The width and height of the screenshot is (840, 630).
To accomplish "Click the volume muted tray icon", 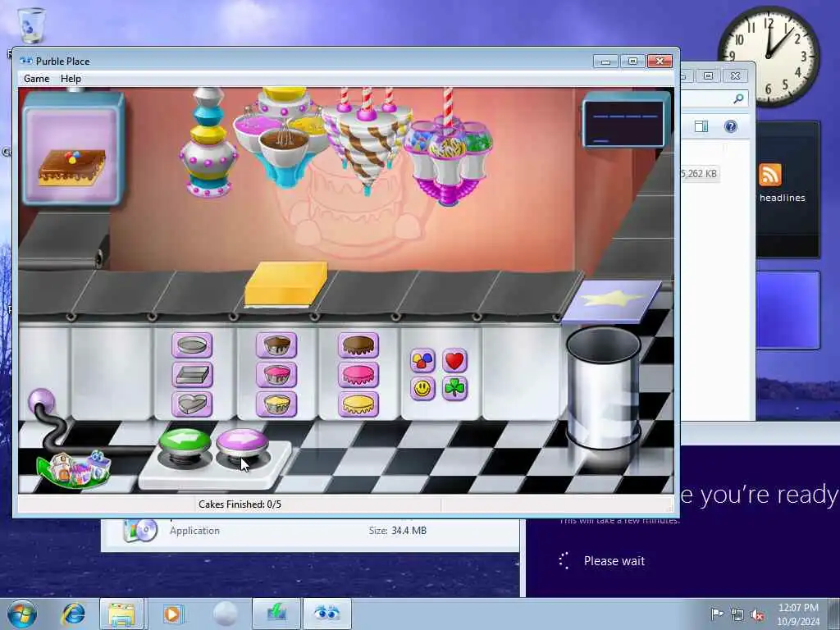I will (757, 614).
